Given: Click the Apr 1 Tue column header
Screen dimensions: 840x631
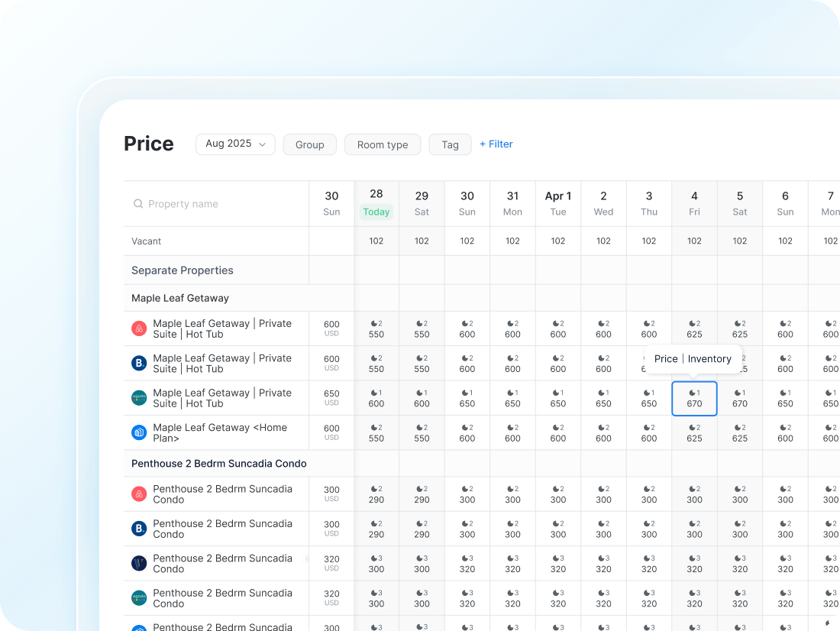Looking at the screenshot, I should [x=558, y=202].
